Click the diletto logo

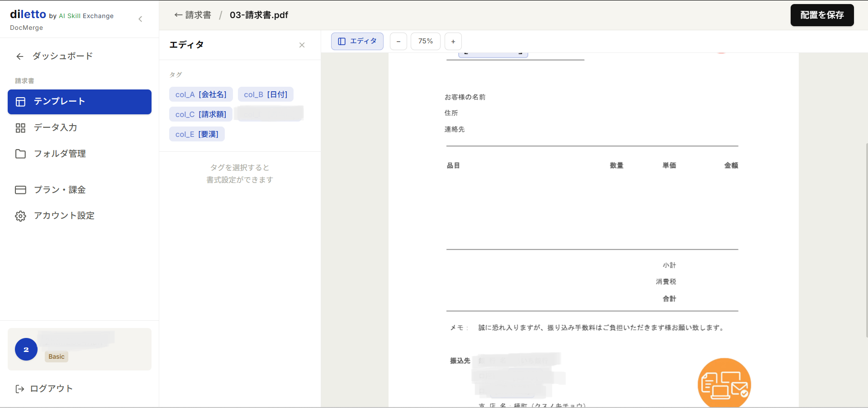pyautogui.click(x=28, y=14)
